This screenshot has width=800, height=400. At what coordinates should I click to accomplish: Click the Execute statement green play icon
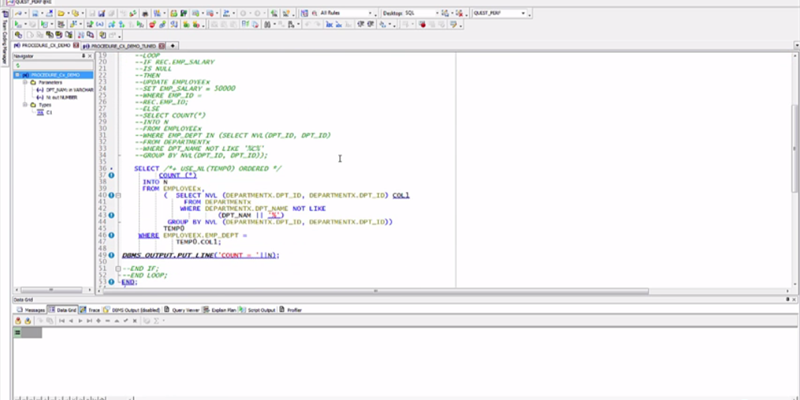click(x=18, y=24)
